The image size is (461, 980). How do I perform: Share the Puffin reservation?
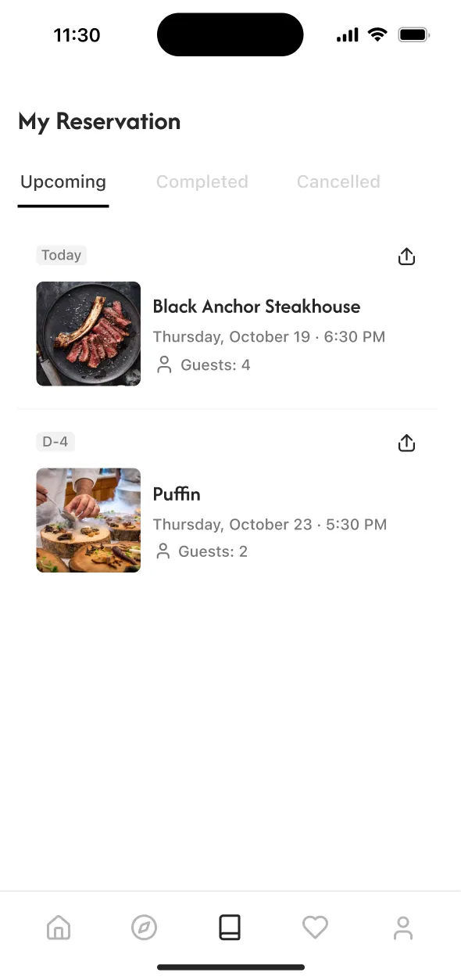pos(406,442)
